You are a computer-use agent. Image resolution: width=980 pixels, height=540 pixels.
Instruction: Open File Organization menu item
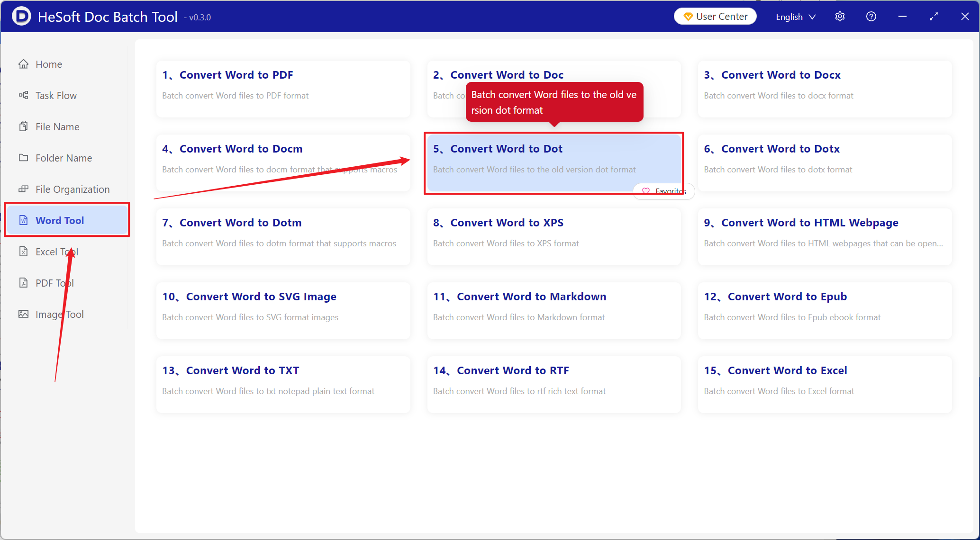pyautogui.click(x=66, y=189)
